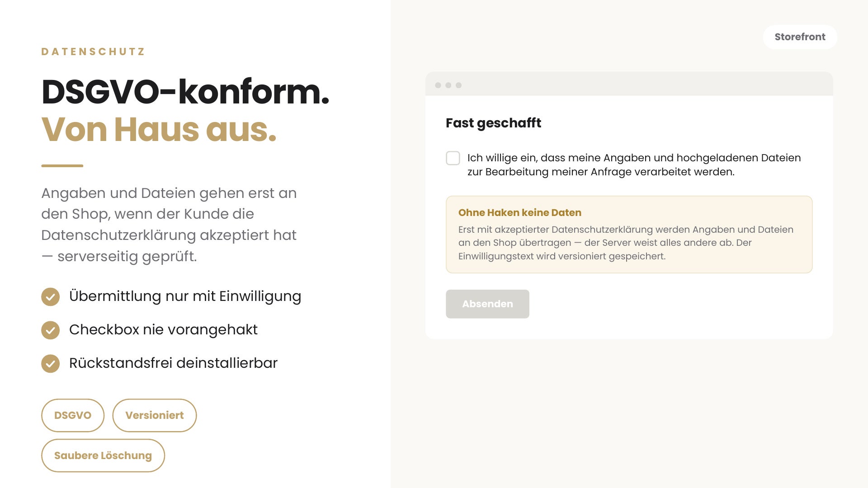Click the gold divider line under the headline
Screen dimensions: 868x488
pos(62,166)
